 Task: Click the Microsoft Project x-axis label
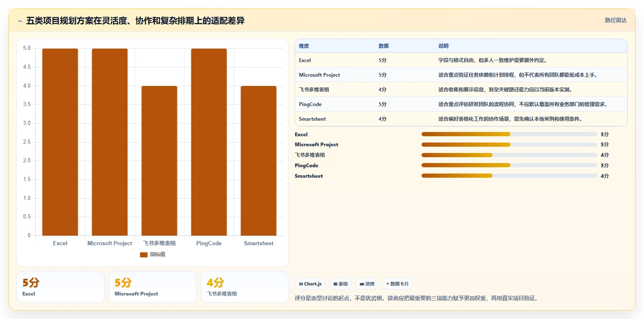[x=110, y=243]
